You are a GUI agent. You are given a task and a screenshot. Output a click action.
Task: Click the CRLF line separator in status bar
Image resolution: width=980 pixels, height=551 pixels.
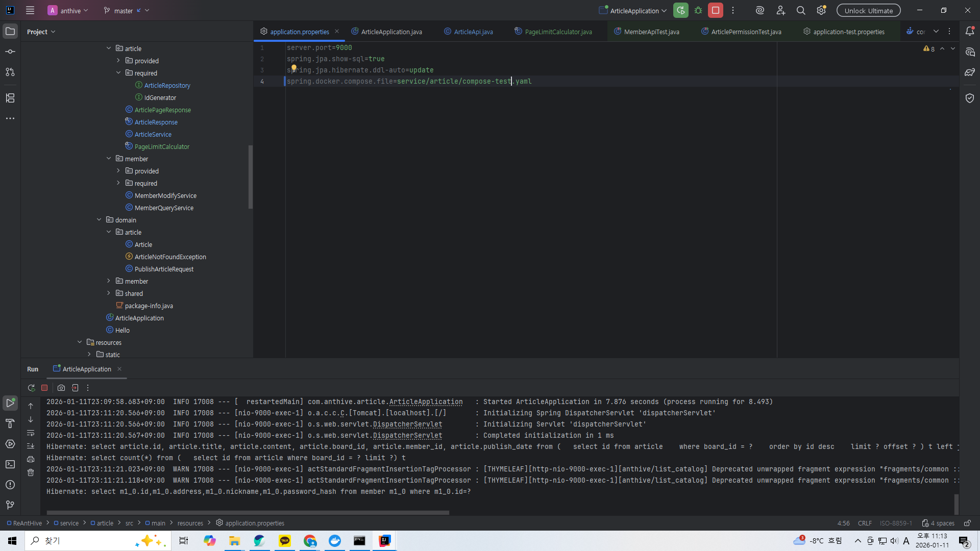(x=865, y=523)
